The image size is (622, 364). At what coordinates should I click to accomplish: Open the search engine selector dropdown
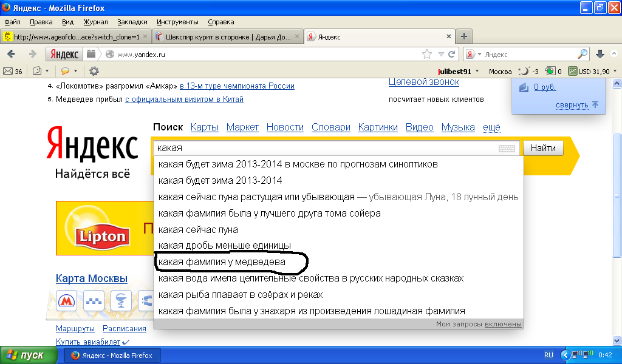(480, 54)
